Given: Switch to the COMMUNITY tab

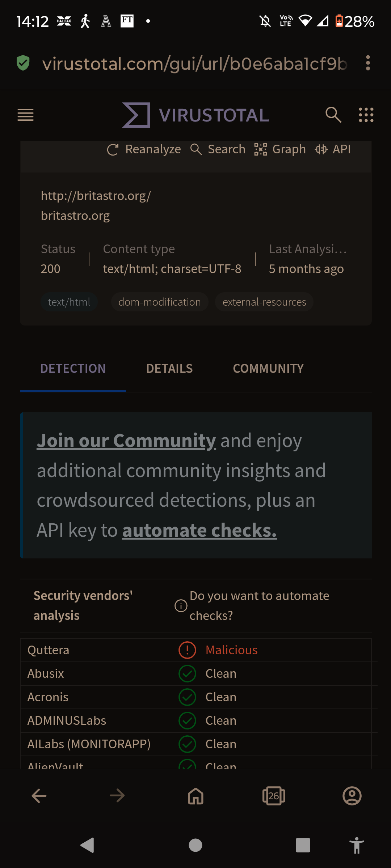Looking at the screenshot, I should point(268,369).
